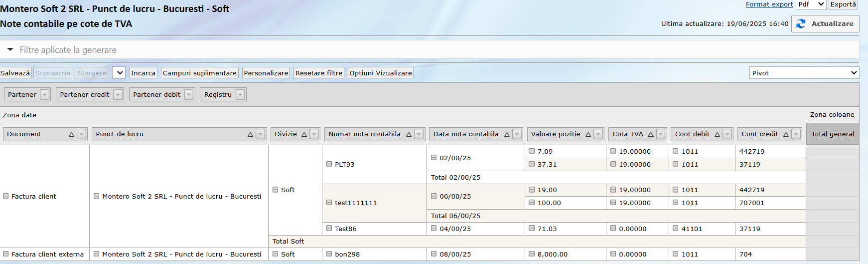Open filter icon on Partener credit field
The width and height of the screenshot is (868, 264).
[x=118, y=95]
